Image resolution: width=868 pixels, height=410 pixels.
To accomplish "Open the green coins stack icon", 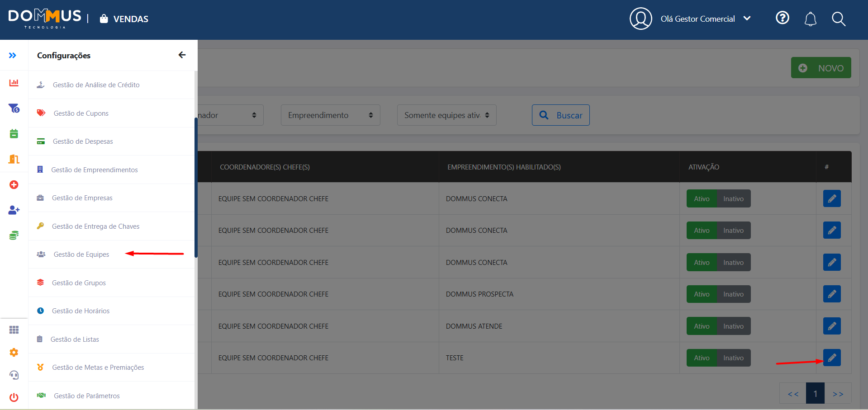I will [14, 235].
